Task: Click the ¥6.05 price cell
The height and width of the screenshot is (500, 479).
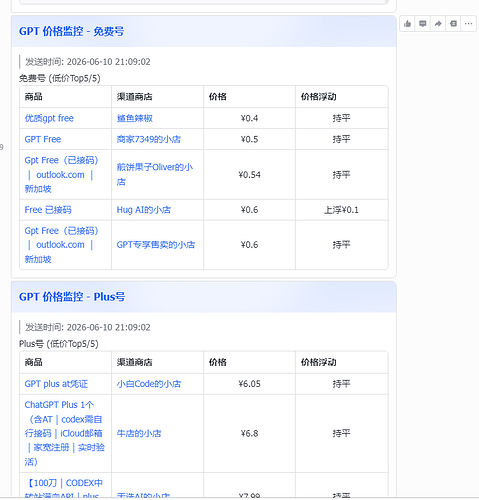Action: click(249, 384)
